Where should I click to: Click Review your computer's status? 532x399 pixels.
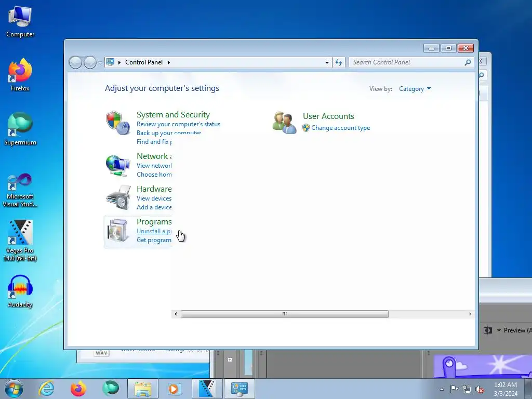179,124
